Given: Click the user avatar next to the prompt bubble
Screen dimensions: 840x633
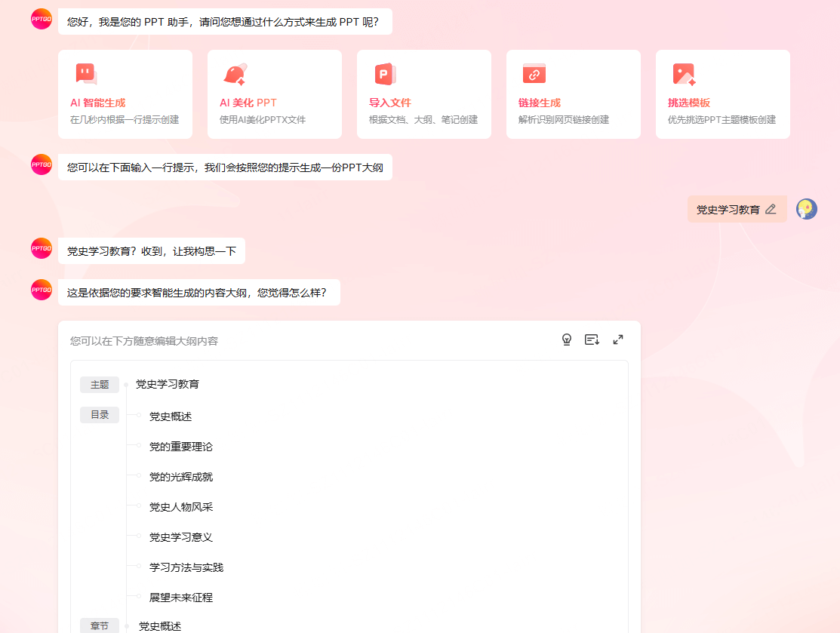Looking at the screenshot, I should (x=807, y=209).
